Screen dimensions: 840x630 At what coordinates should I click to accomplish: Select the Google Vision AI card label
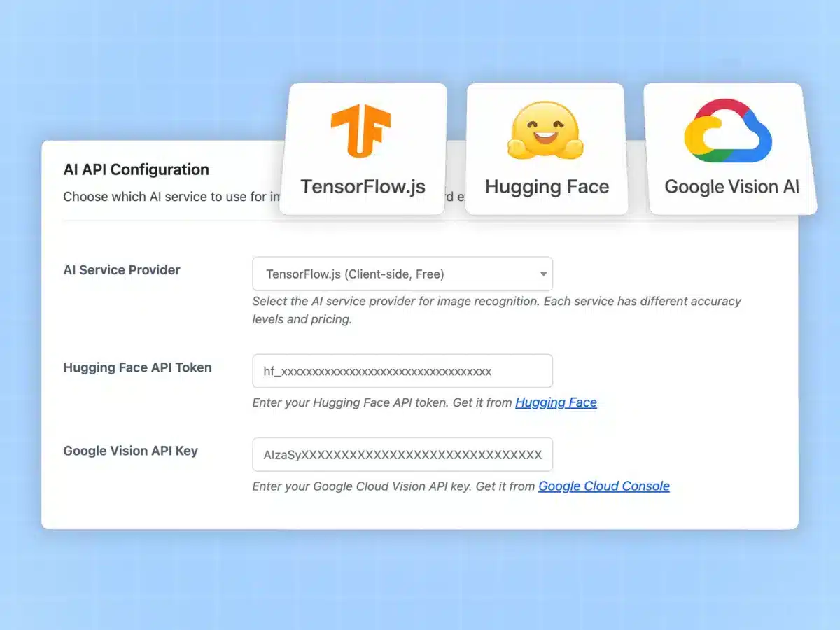[732, 187]
